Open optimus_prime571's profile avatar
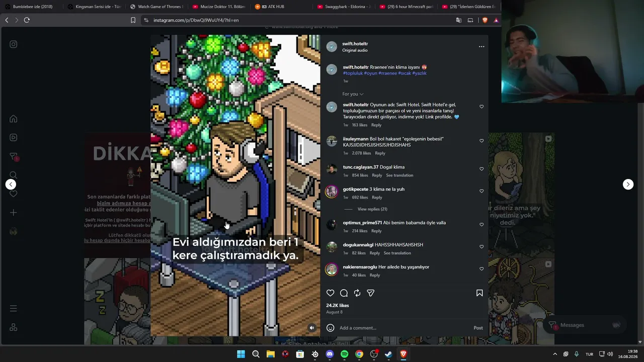644x362 pixels. click(332, 225)
